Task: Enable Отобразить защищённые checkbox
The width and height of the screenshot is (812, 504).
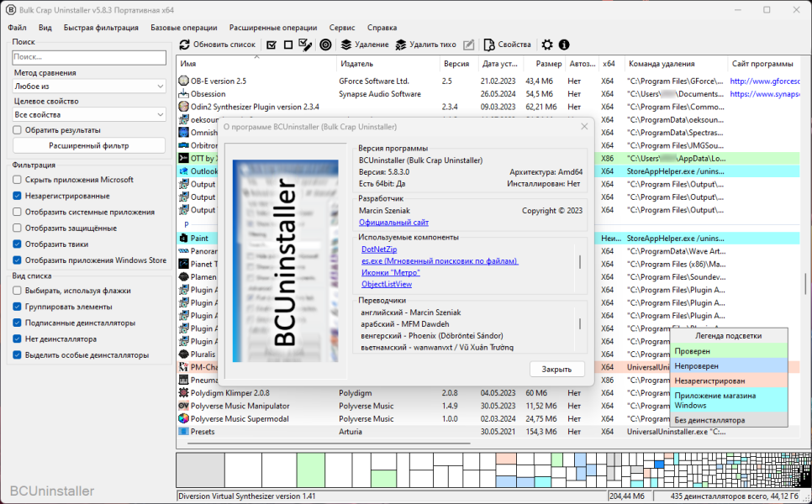Action: pyautogui.click(x=17, y=228)
